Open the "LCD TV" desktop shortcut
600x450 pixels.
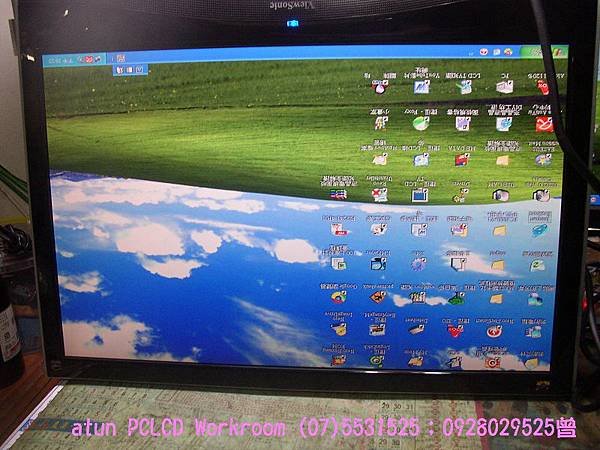tap(464, 88)
